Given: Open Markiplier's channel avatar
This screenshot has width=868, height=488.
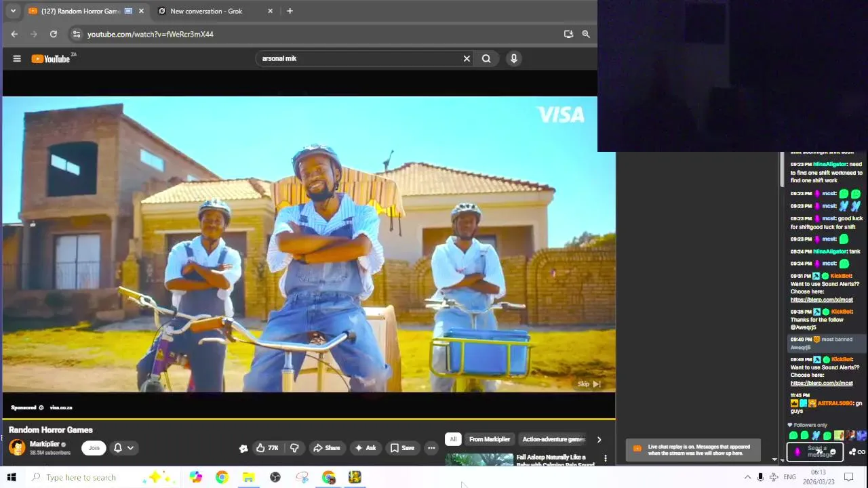Looking at the screenshot, I should 17,447.
